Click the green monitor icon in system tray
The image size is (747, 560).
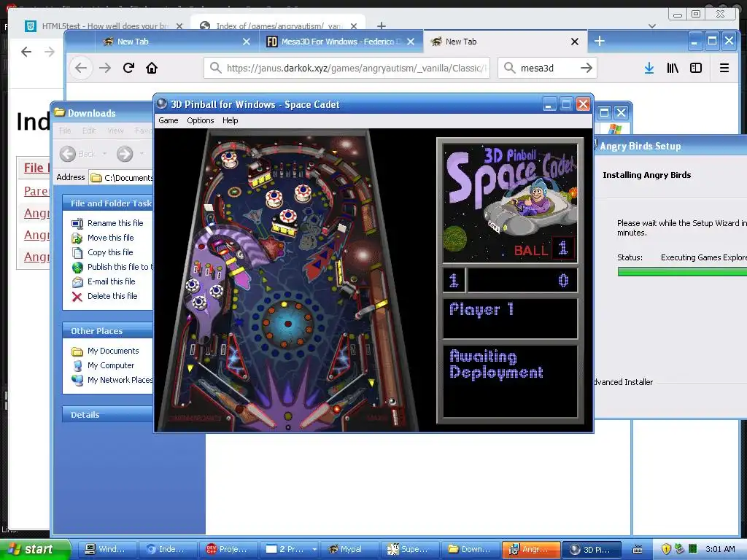tap(693, 549)
